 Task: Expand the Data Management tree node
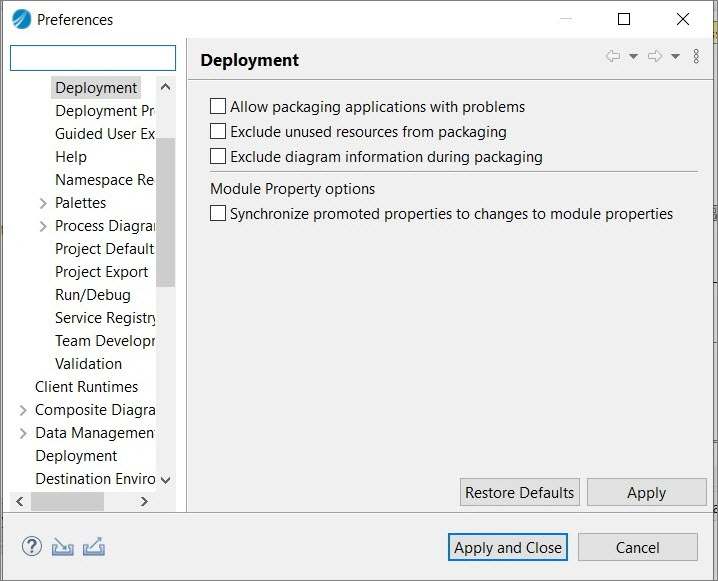point(23,433)
